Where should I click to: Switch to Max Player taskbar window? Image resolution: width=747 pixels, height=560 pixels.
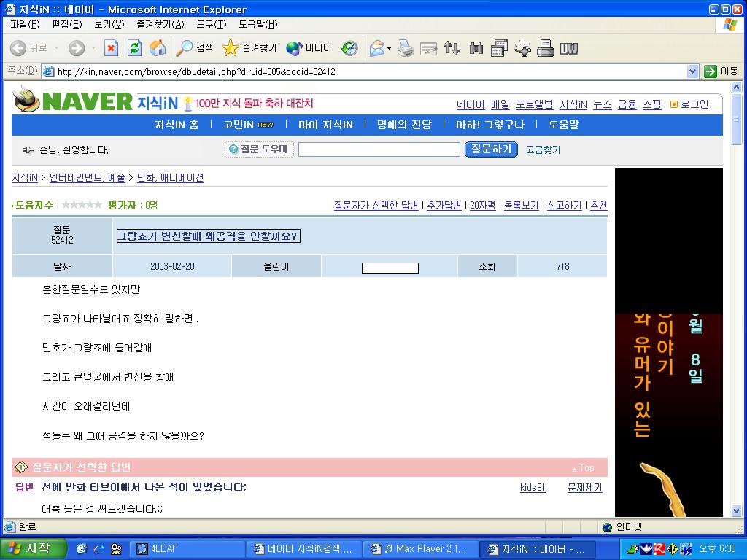pyautogui.click(x=419, y=549)
